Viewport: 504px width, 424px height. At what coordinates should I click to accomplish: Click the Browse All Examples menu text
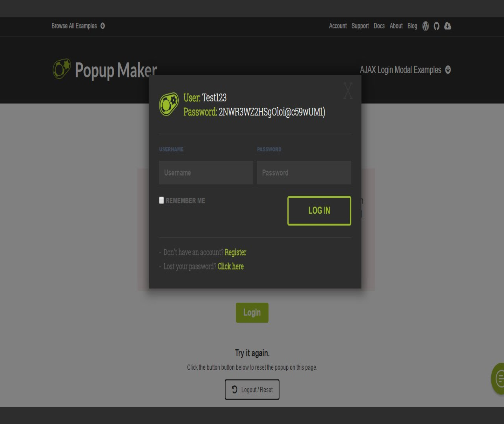coord(74,26)
